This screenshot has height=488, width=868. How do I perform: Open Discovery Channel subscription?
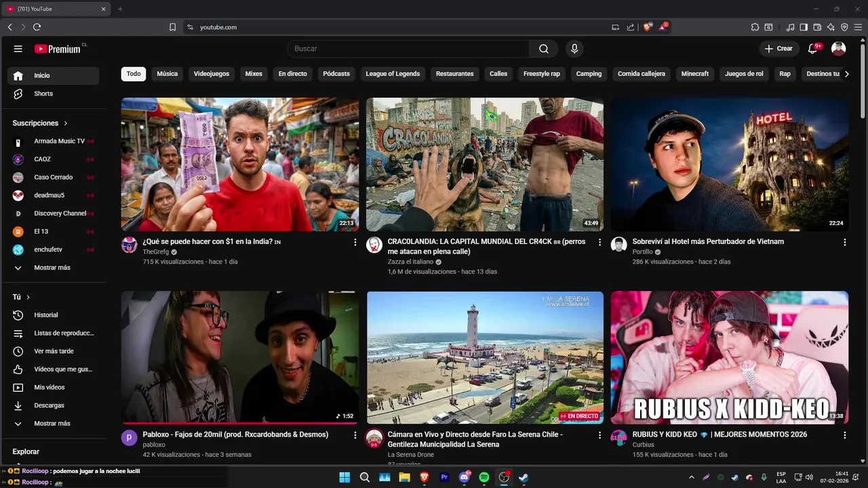tap(53, 213)
